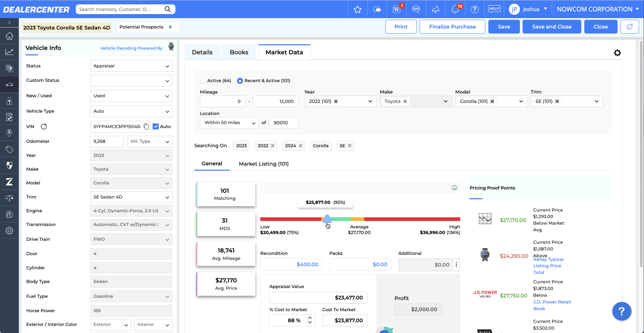Open the Trim SE Sedan 4D dropdown
644x333 pixels.
pyautogui.click(x=131, y=197)
